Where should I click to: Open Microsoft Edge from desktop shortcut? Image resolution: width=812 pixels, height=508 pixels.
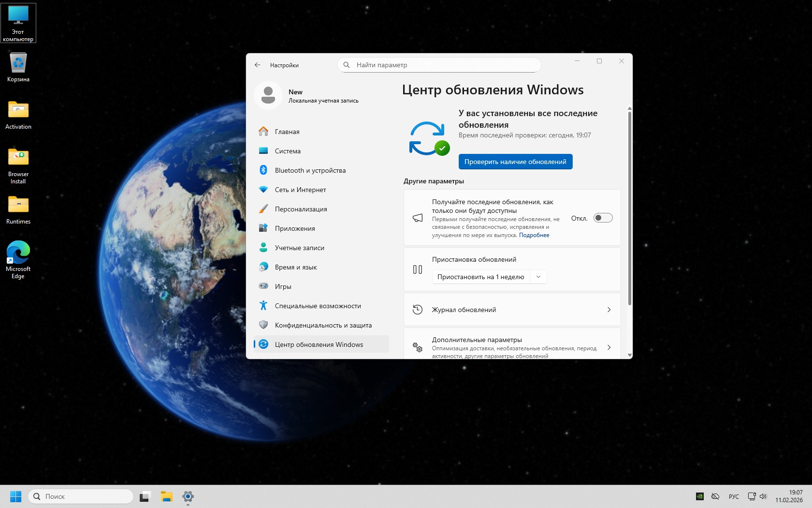18,260
